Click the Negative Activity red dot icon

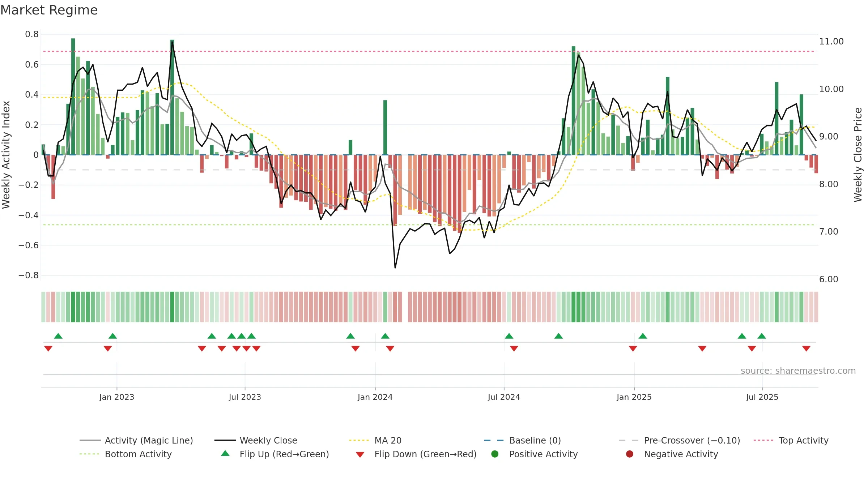pos(630,454)
